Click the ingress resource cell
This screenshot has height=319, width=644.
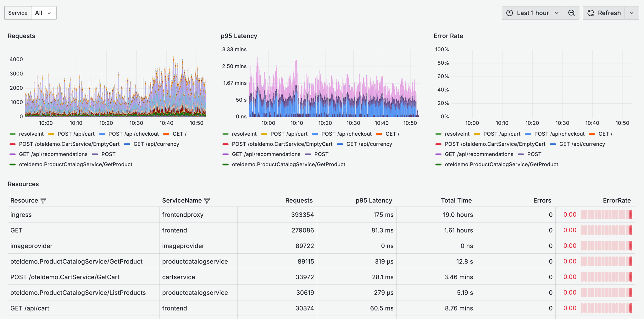83,215
